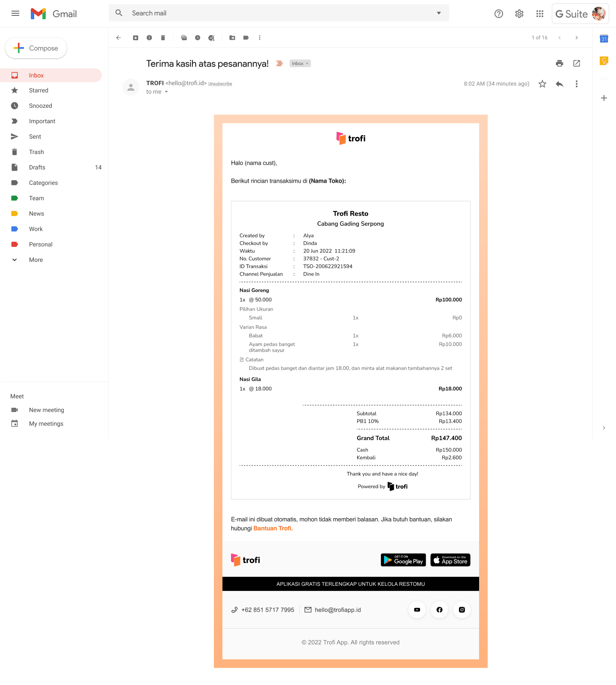Toggle the importance marker beside subject
The height and width of the screenshot is (685, 616).
click(x=279, y=63)
